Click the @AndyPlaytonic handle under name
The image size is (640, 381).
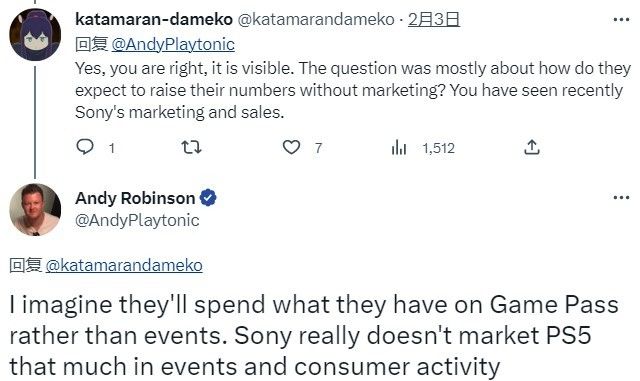(x=137, y=220)
